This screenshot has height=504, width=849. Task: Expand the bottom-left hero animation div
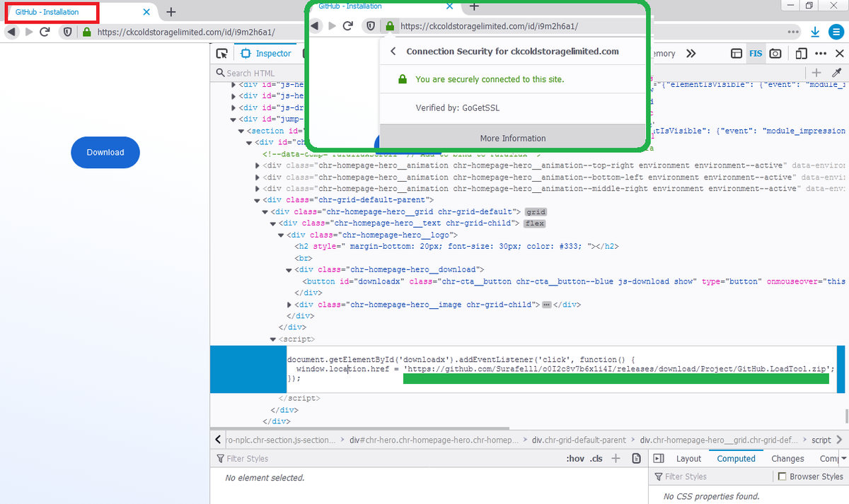pos(258,177)
